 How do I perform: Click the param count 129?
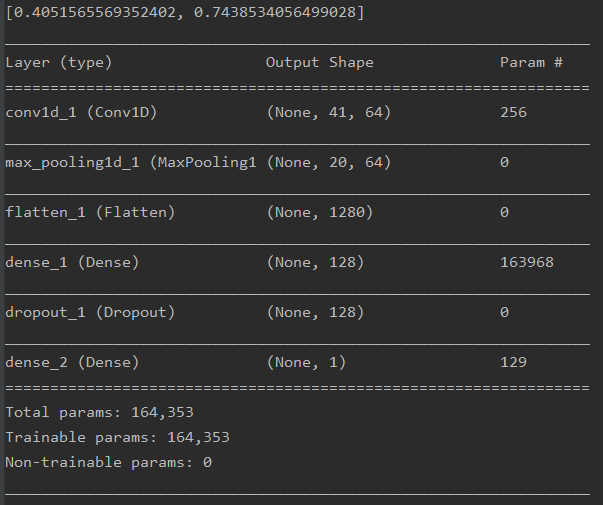tap(513, 362)
